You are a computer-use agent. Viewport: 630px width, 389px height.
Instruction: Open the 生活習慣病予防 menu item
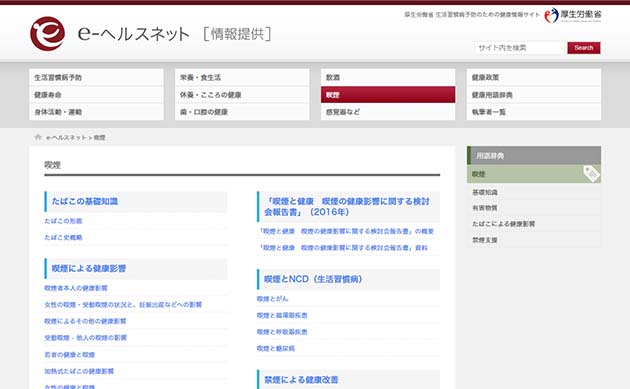96,77
